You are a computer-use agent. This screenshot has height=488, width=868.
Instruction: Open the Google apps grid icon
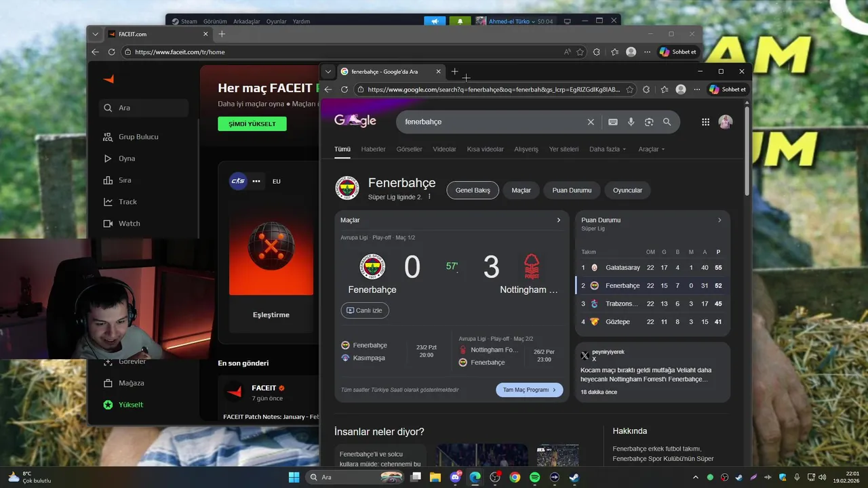point(705,122)
